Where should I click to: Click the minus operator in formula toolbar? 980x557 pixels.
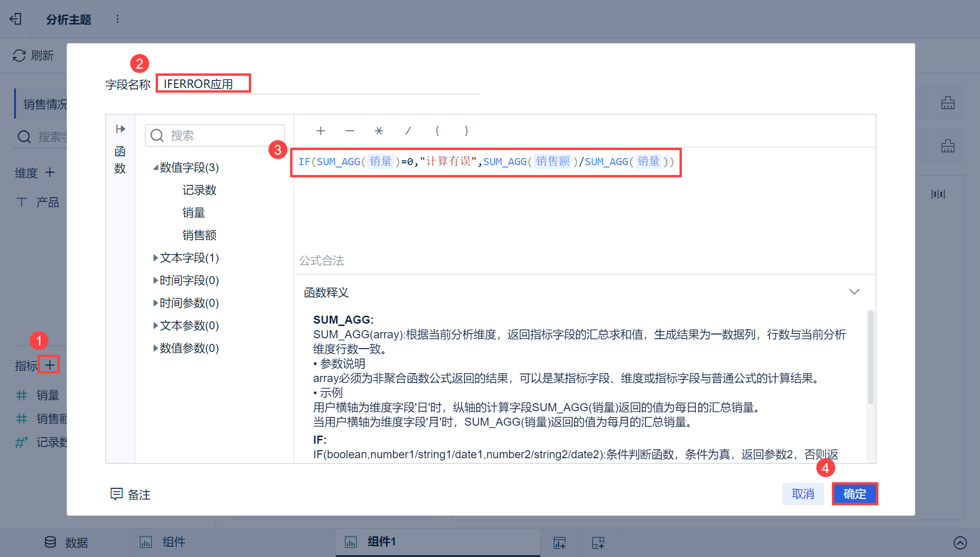350,131
